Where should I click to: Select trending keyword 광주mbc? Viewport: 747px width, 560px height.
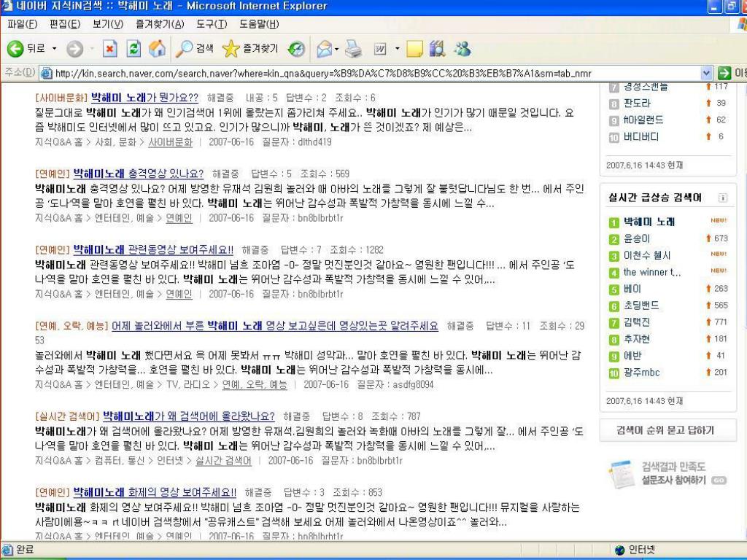click(x=641, y=373)
